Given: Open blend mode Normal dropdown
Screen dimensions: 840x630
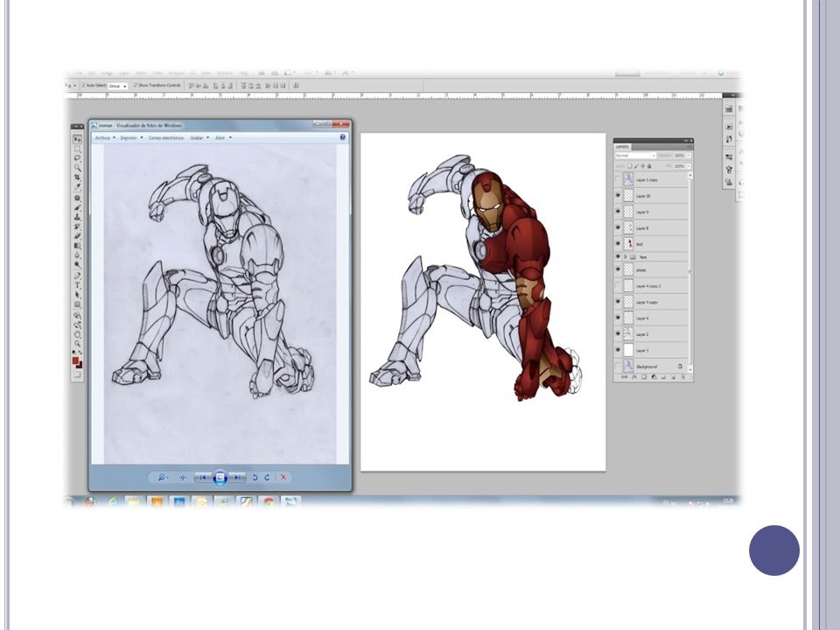Looking at the screenshot, I should click(x=635, y=156).
